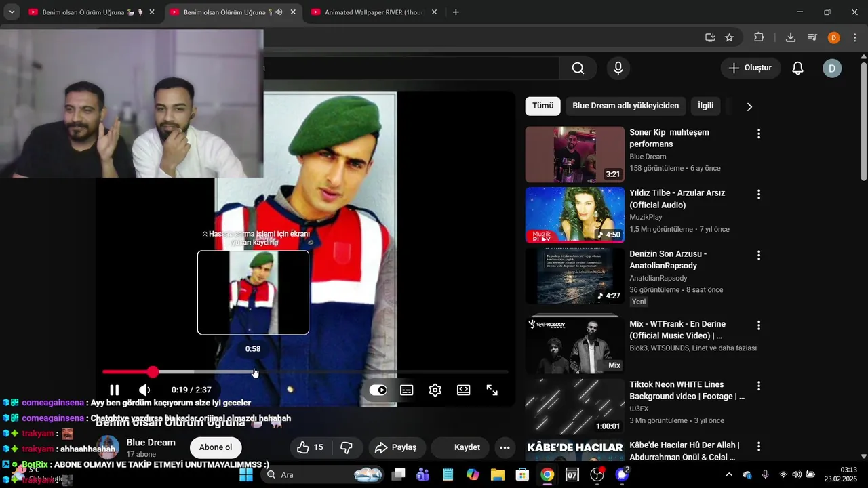Show more filter chips with the right chevron
The image size is (868, 488).
(749, 106)
